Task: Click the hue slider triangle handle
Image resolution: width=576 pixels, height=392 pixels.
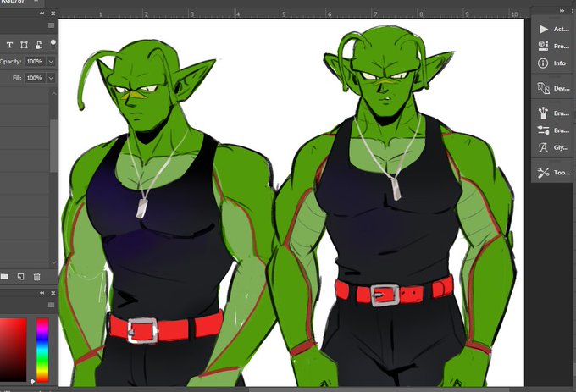Action: pos(33,381)
